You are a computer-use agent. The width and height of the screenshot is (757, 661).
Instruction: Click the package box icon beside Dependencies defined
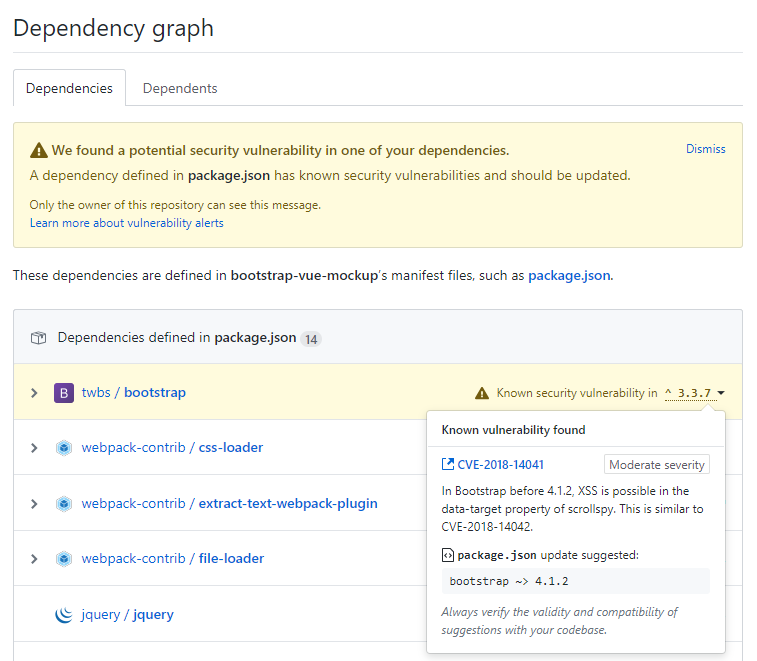39,338
